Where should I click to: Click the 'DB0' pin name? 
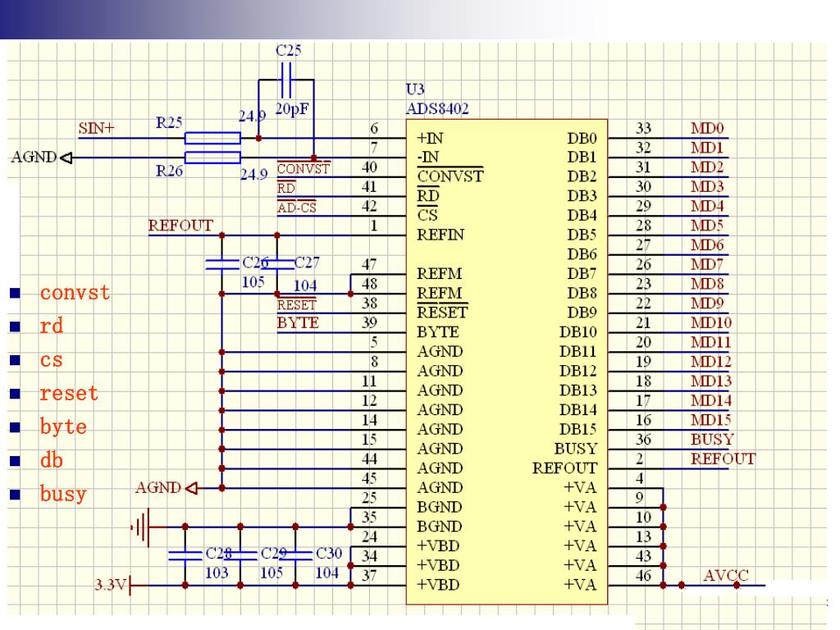coord(582,138)
